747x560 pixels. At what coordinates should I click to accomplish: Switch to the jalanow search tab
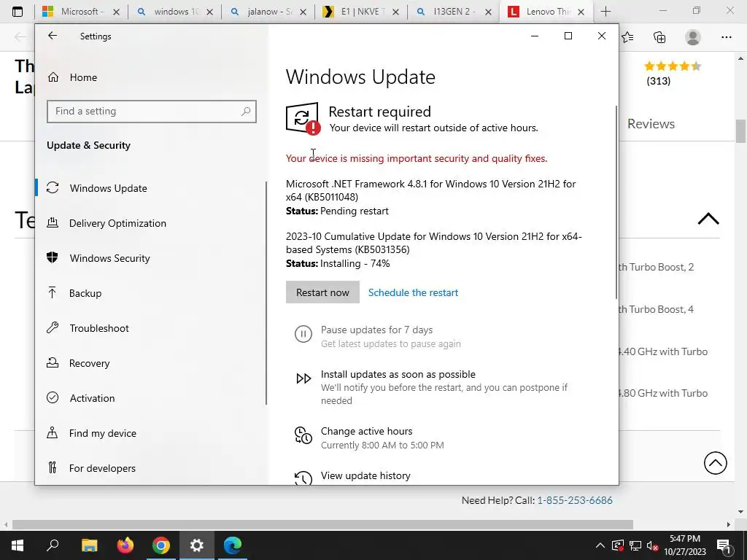[268, 12]
